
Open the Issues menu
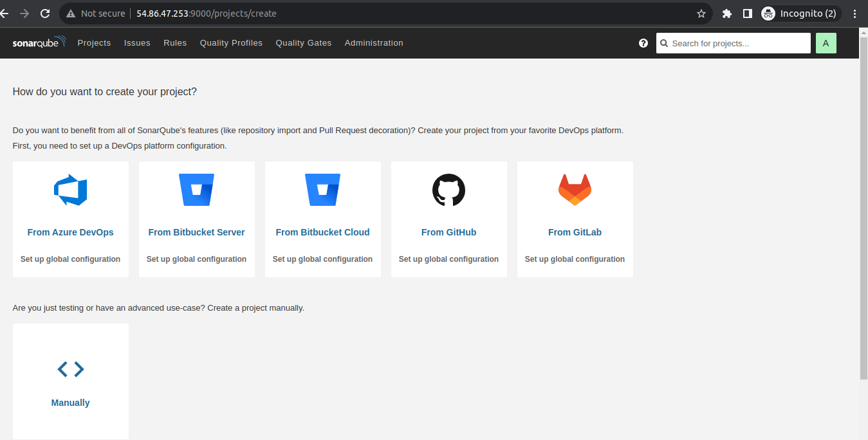(x=137, y=43)
